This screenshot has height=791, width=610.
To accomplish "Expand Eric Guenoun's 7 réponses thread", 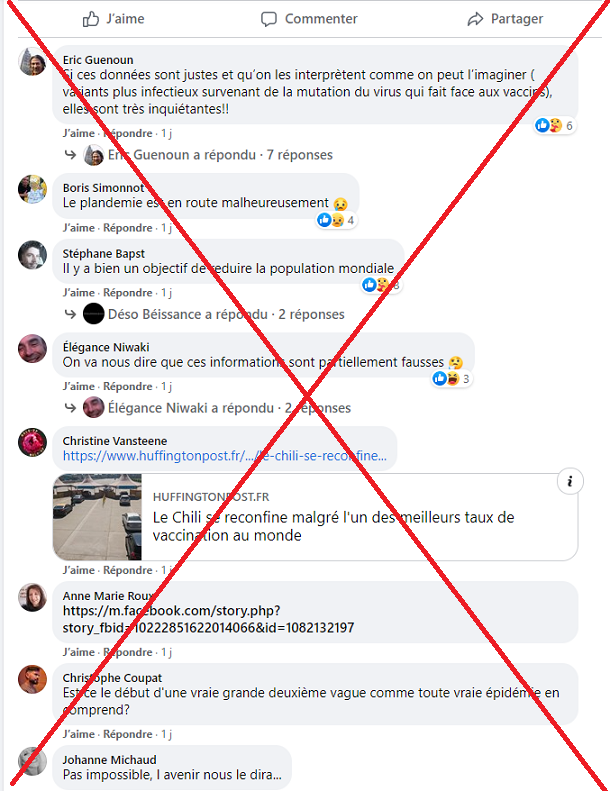I will [x=220, y=155].
